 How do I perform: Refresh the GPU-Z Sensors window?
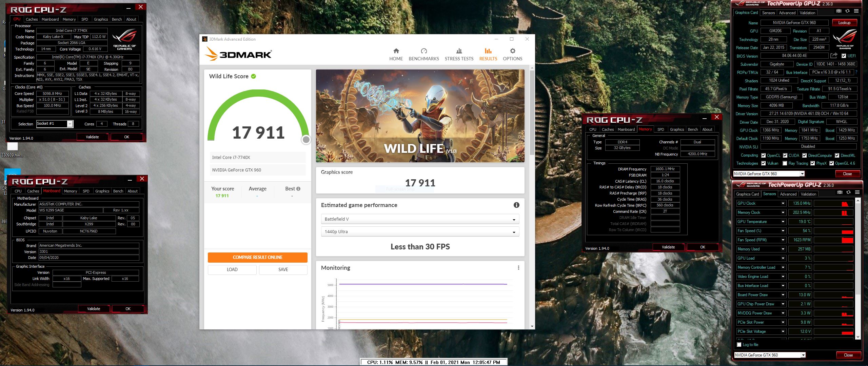(x=848, y=192)
